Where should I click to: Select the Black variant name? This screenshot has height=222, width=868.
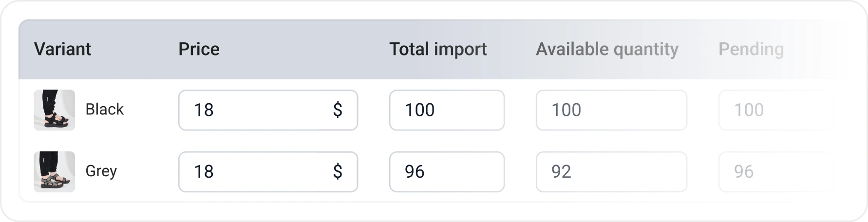coord(104,110)
